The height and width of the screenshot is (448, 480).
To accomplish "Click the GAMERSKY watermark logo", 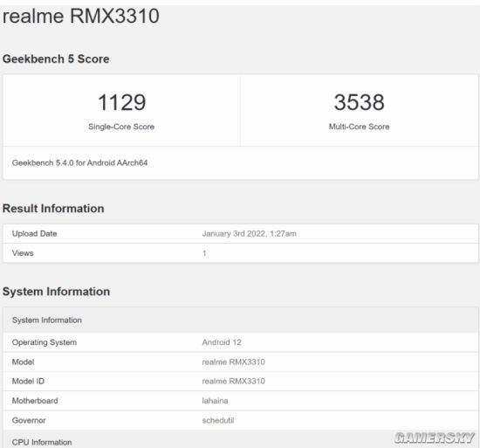I will (x=435, y=438).
